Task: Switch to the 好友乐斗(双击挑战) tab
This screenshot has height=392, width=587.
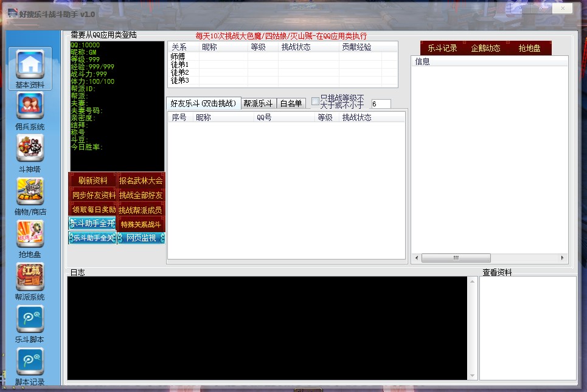Action: (x=203, y=103)
